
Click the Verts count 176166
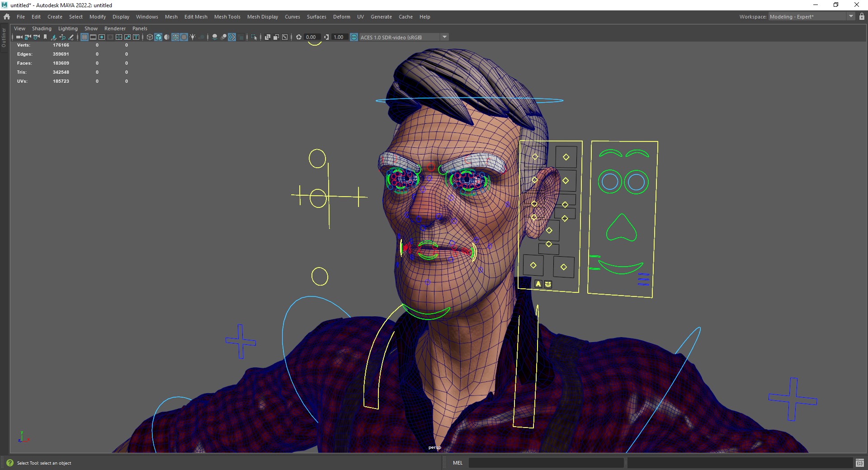coord(61,45)
